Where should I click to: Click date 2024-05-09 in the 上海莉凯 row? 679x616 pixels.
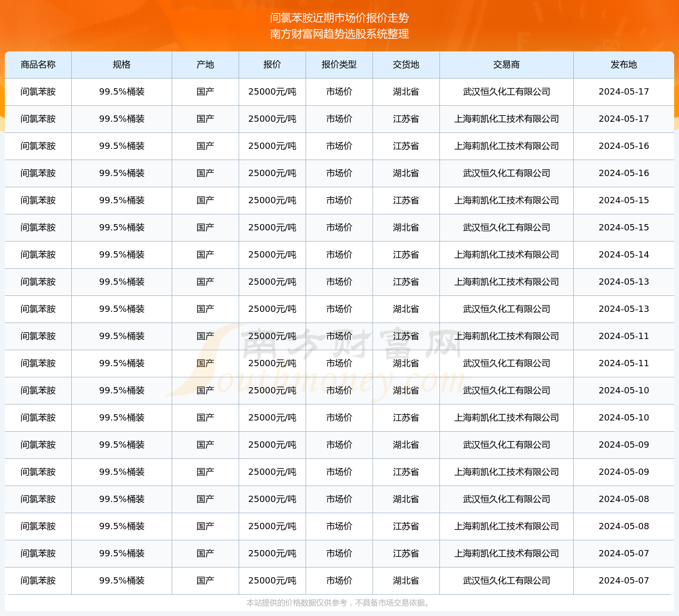coord(624,472)
